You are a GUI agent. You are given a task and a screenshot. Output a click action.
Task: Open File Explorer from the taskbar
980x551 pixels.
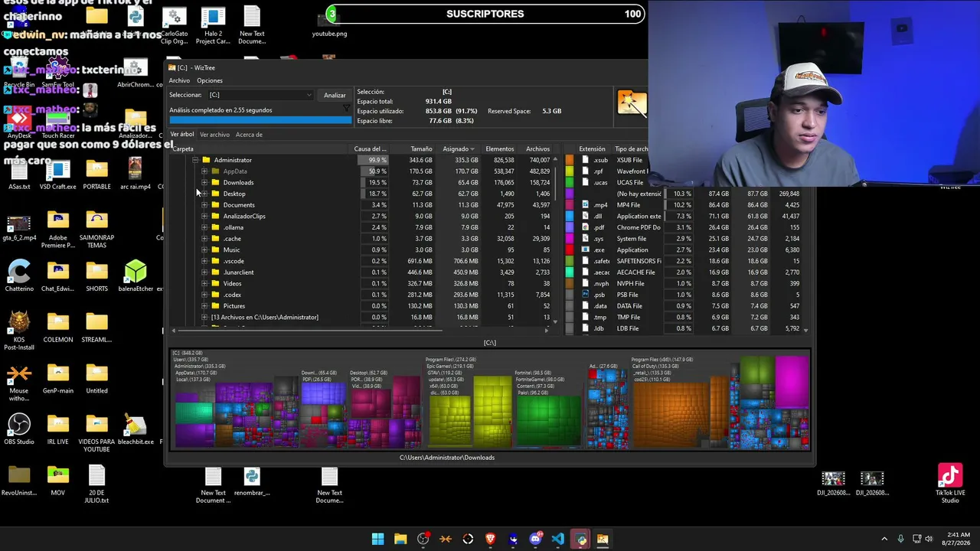pyautogui.click(x=400, y=539)
